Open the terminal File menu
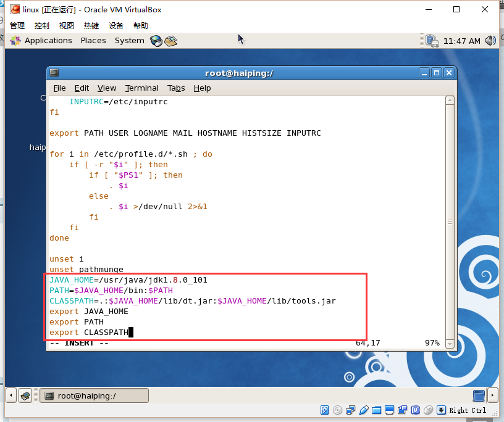 [59, 88]
